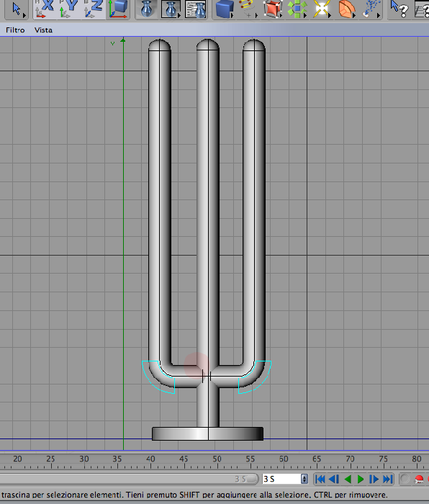The height and width of the screenshot is (504, 429).
Task: Click frame 20 on the timeline ruler
Action: pos(17,459)
